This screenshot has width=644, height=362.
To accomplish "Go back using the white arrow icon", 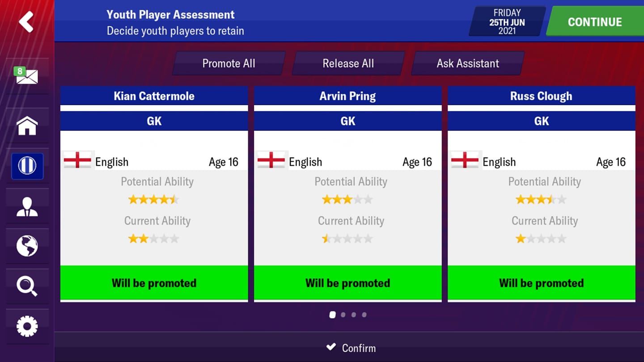I will (26, 22).
